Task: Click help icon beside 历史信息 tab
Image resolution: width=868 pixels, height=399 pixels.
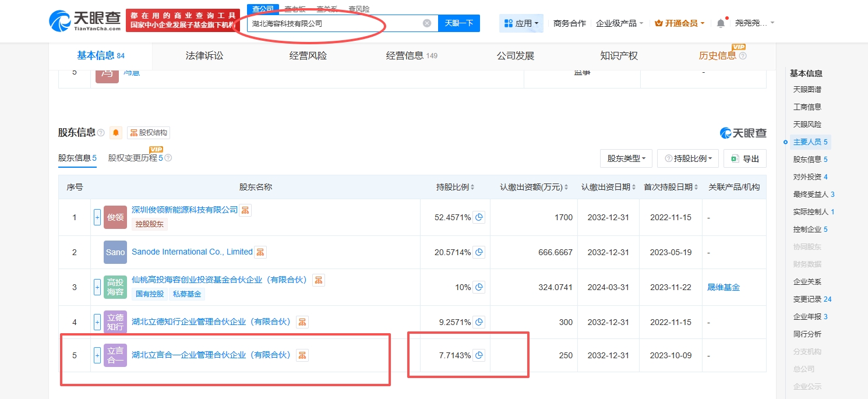Action: 743,56
